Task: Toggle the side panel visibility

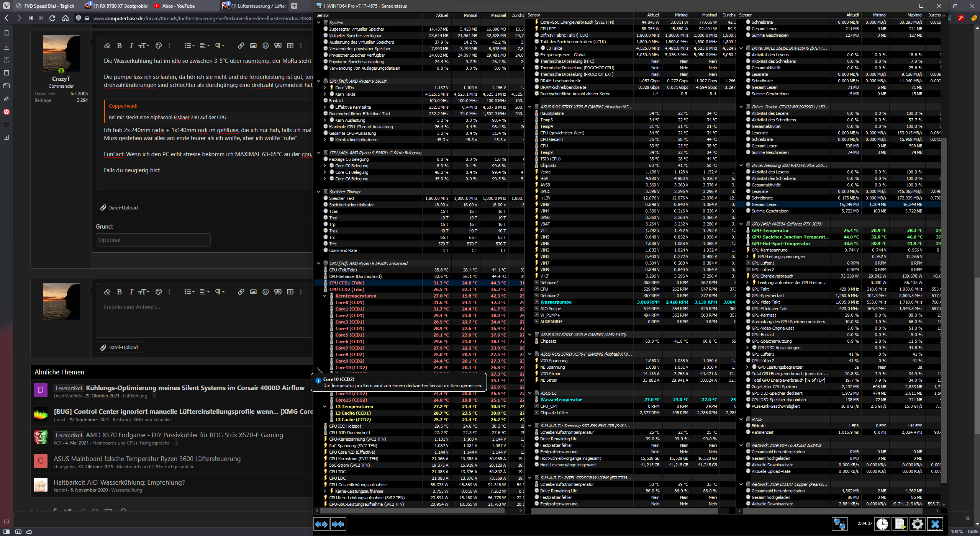Action: pos(7,532)
